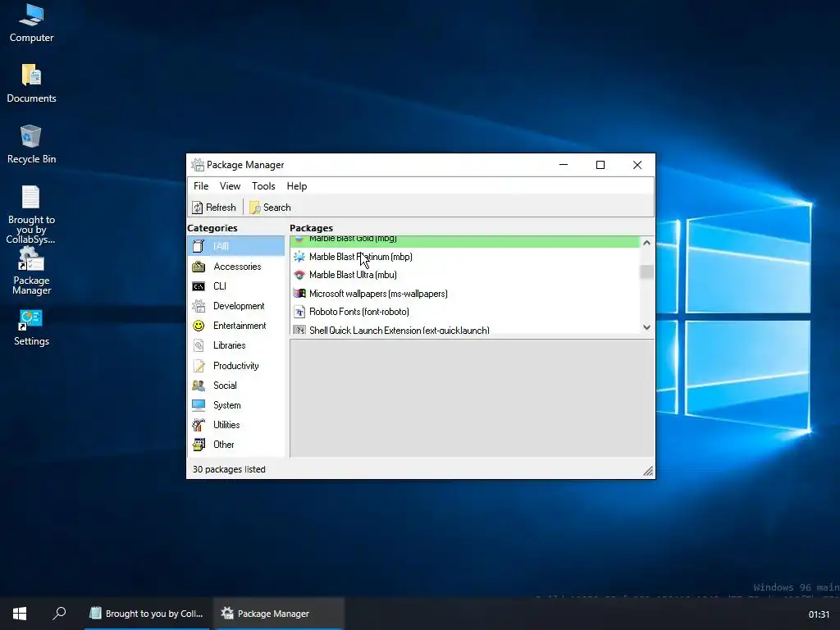Click the packages list scroll up arrow

click(x=646, y=243)
